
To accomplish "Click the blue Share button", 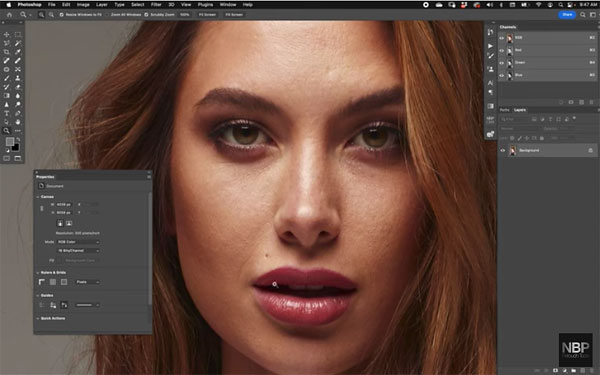I will click(x=567, y=15).
